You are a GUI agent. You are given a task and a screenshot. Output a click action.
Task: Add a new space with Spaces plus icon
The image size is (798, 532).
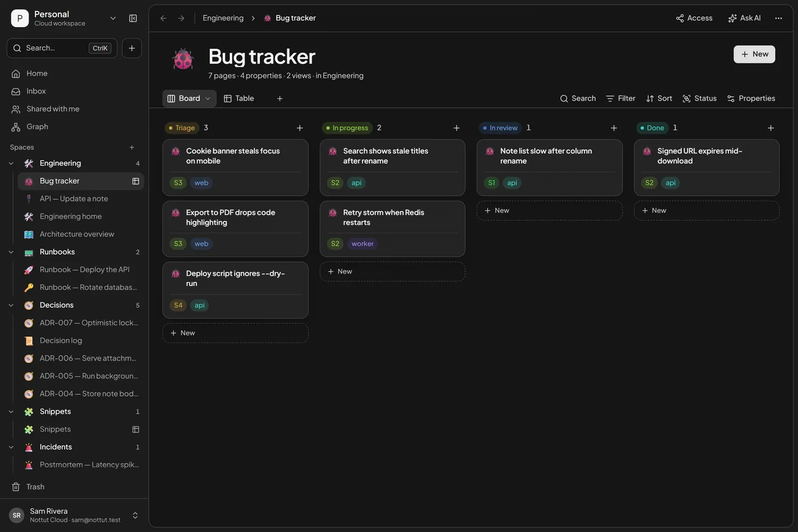pos(132,148)
